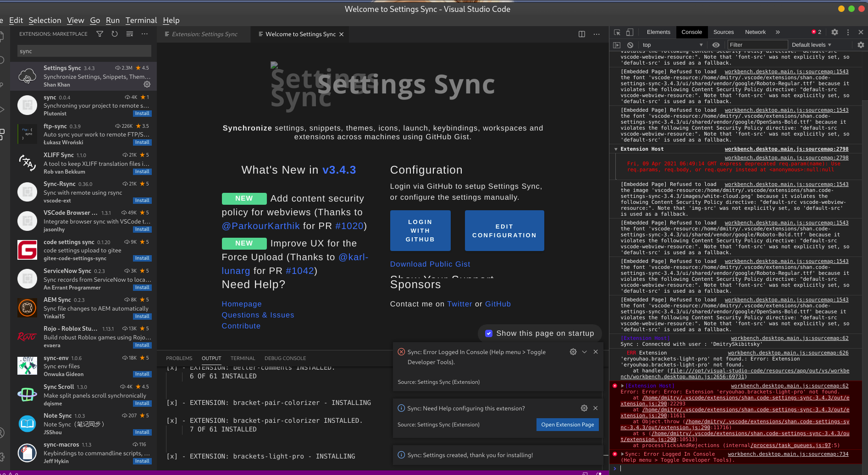
Task: Open DevTools settings gear
Action: (835, 32)
